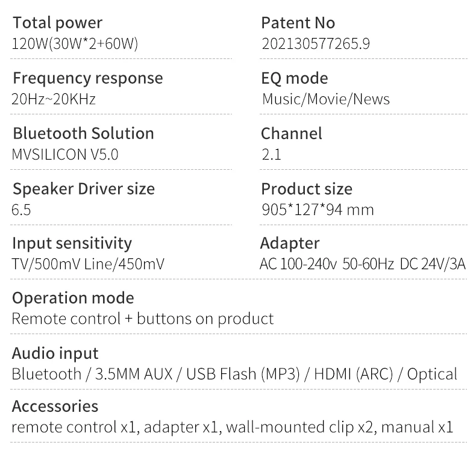This screenshot has width=476, height=466.
Task: Click the Input sensitivity heading
Action: (72, 243)
